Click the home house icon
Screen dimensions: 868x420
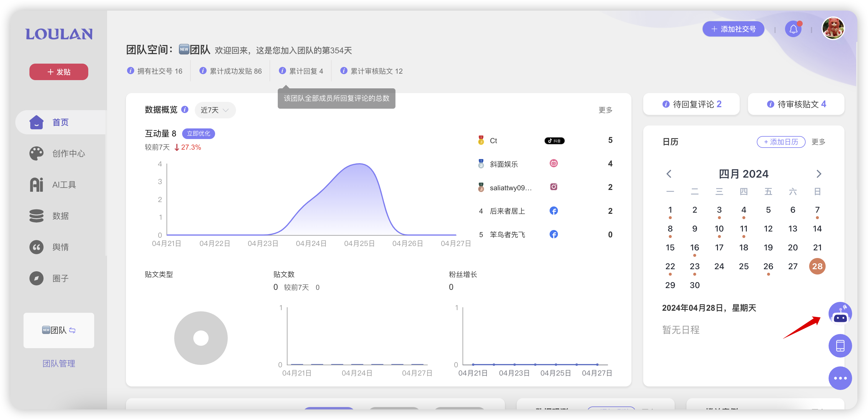[36, 122]
